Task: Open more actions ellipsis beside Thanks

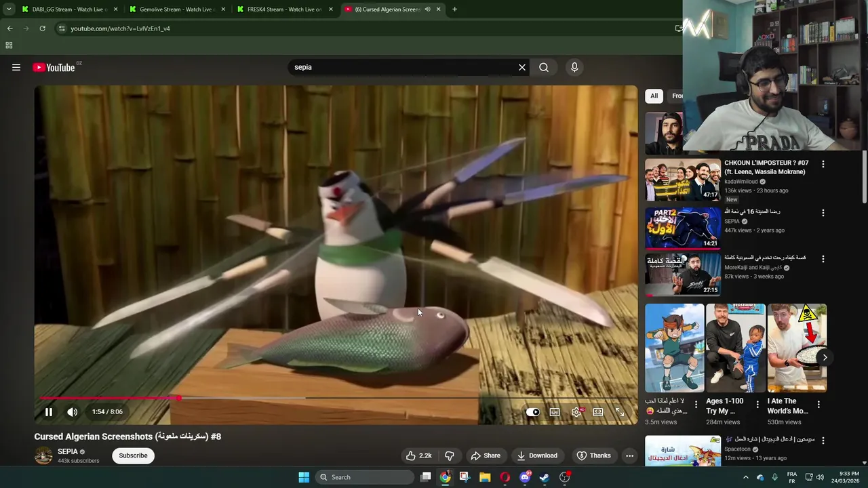Action: pos(629,455)
